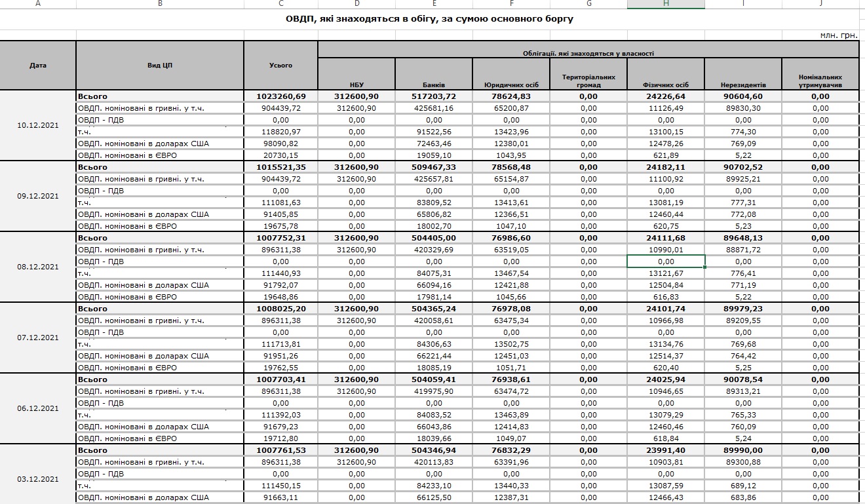Select the date cell 10.12.2021
Viewport: 865px width, 504px height.
point(38,125)
